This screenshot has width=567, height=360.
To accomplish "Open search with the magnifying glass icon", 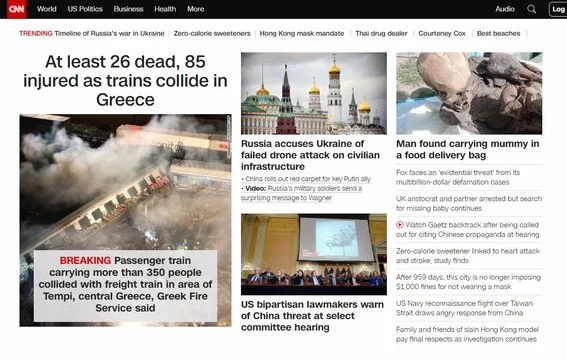I will click(531, 9).
